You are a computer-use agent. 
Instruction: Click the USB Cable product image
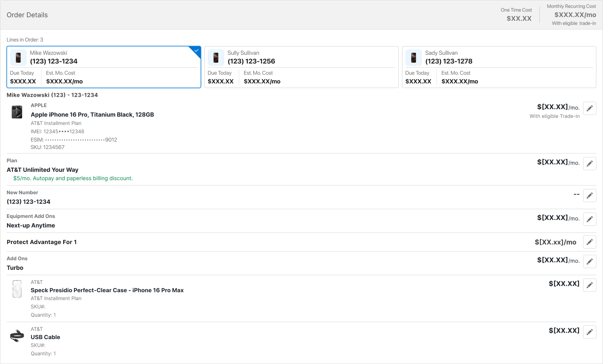click(x=17, y=336)
